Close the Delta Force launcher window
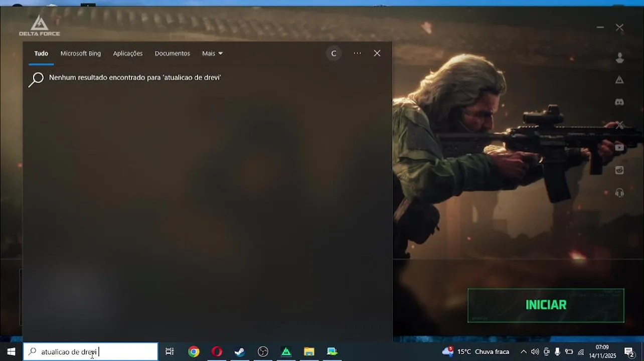644x361 pixels. tap(619, 27)
